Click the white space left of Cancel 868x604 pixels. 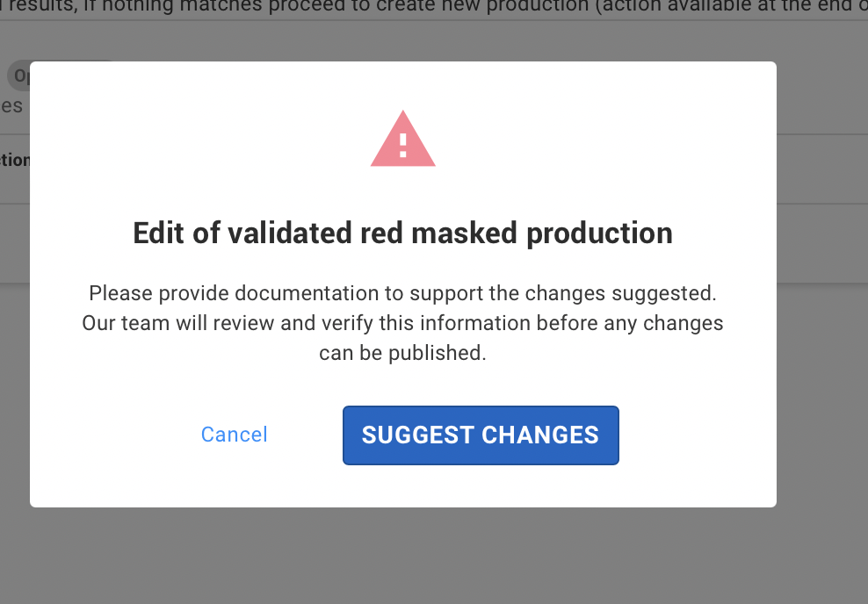[x=115, y=435]
